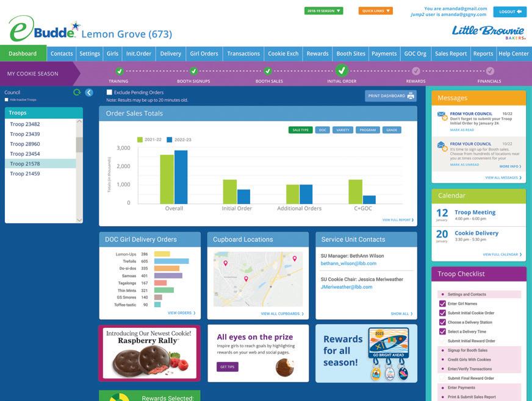This screenshot has height=401, width=532.
Task: Check Submit Final Reward Order checklist item
Action: 442,378
